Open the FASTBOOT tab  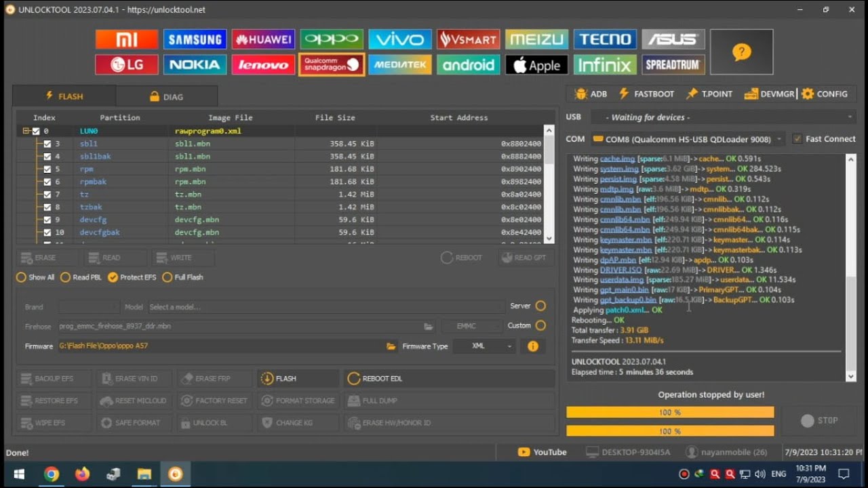click(x=646, y=94)
